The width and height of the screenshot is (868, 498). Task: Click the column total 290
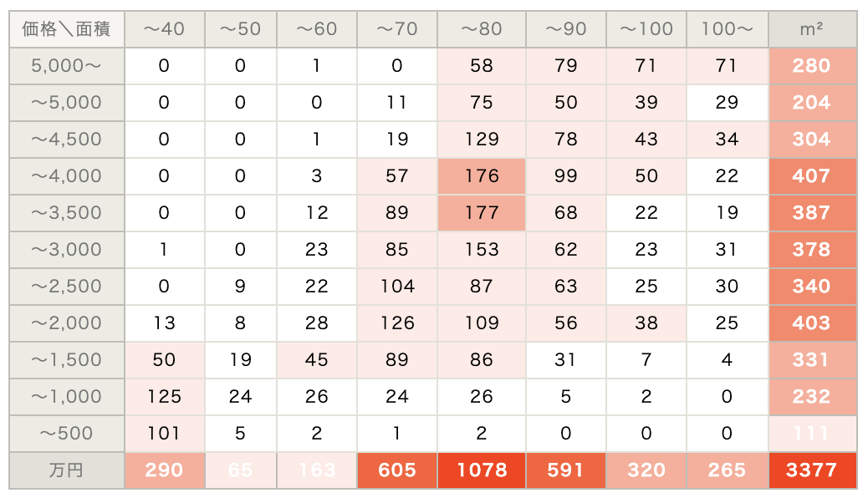(x=165, y=470)
